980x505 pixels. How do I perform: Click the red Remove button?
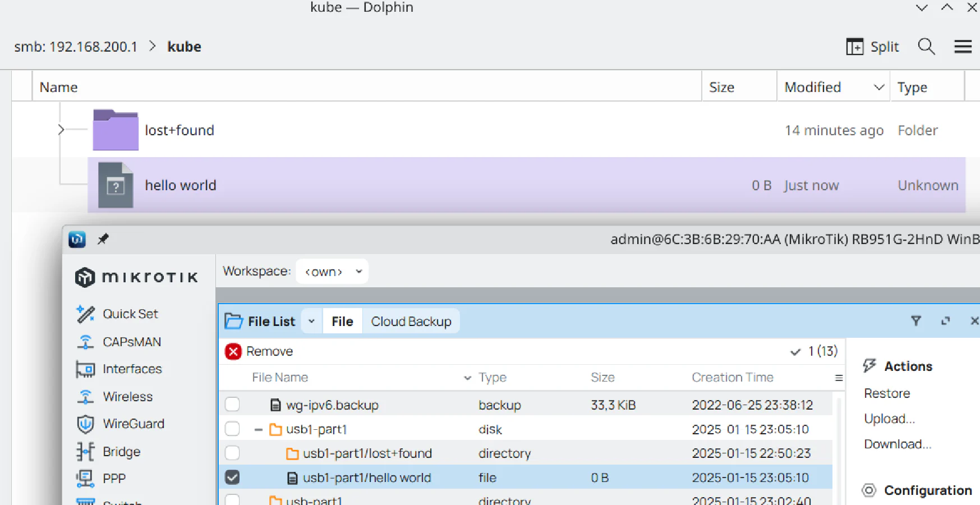259,351
